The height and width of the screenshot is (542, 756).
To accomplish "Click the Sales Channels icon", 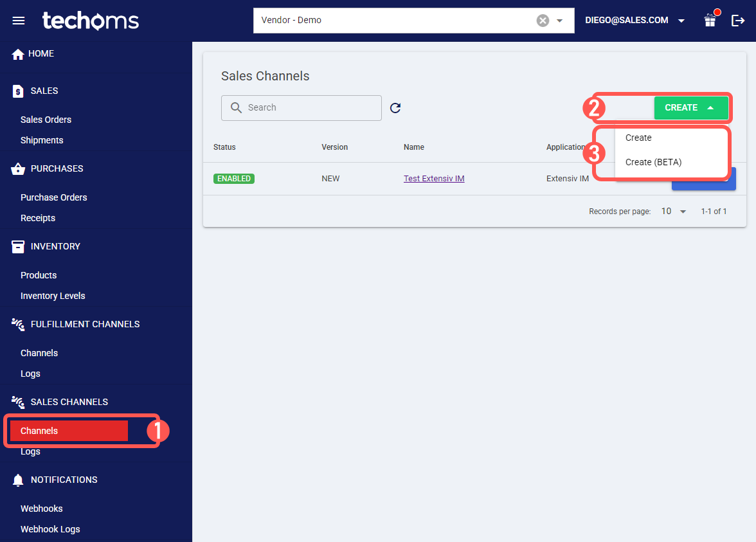I will [x=18, y=402].
